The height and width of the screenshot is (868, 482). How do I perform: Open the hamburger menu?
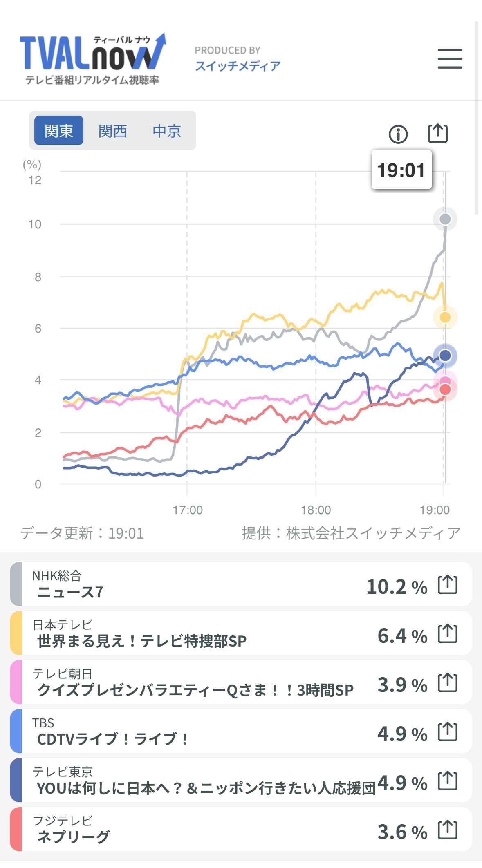pyautogui.click(x=450, y=59)
